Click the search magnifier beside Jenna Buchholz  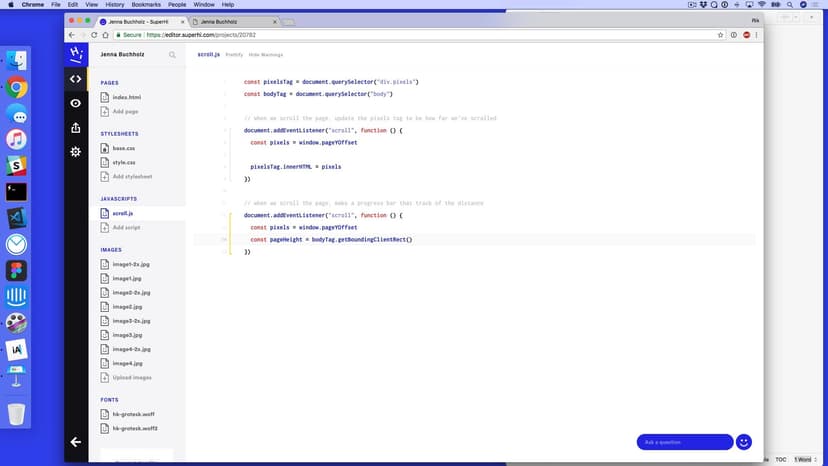pos(172,55)
